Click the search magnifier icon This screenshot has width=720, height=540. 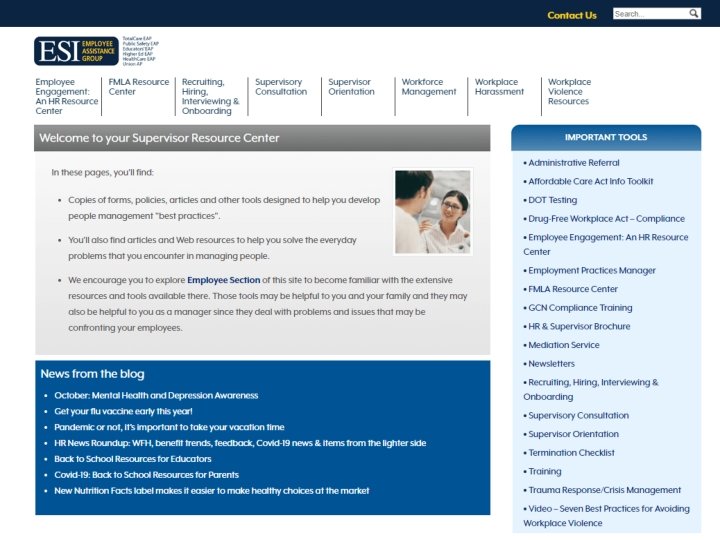[x=693, y=14]
